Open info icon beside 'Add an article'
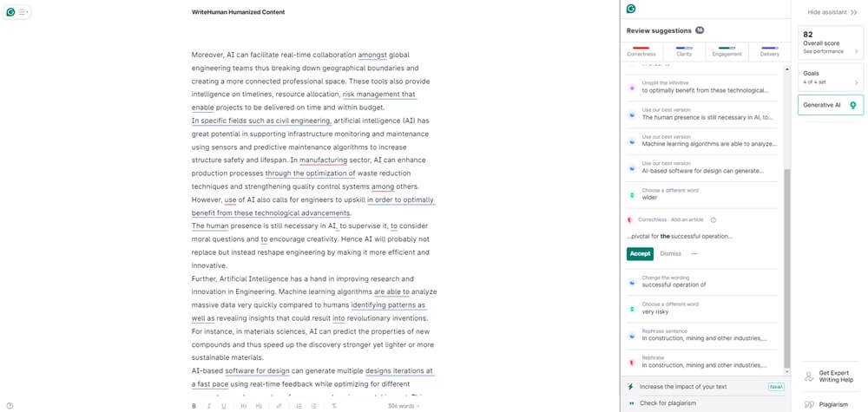868x412 pixels. click(713, 220)
